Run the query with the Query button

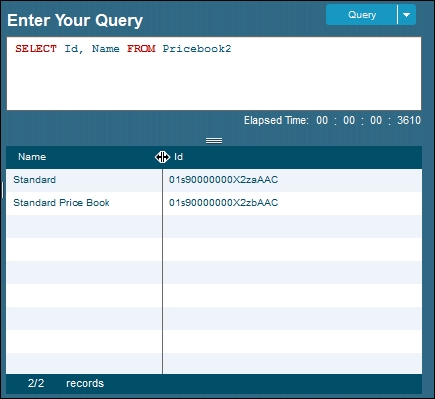(x=362, y=15)
